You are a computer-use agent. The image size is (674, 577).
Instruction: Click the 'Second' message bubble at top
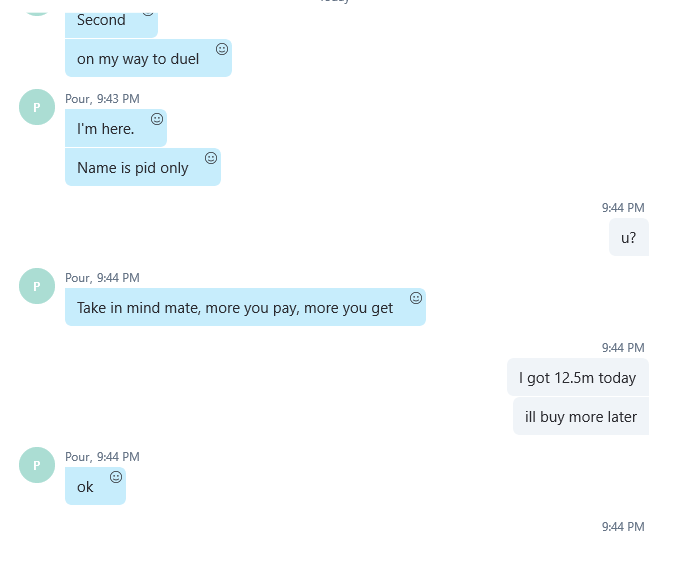click(x=111, y=24)
